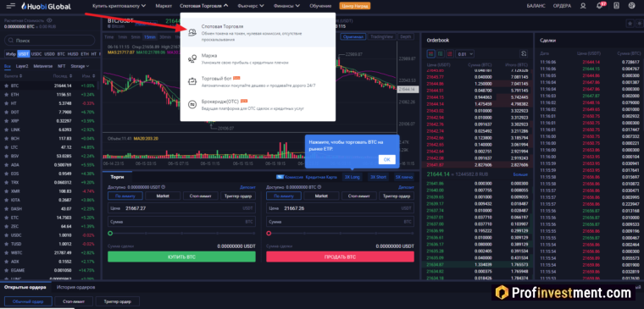Select По лимиту order type for buying
Viewport: 644px width, 309px height.
(125, 196)
